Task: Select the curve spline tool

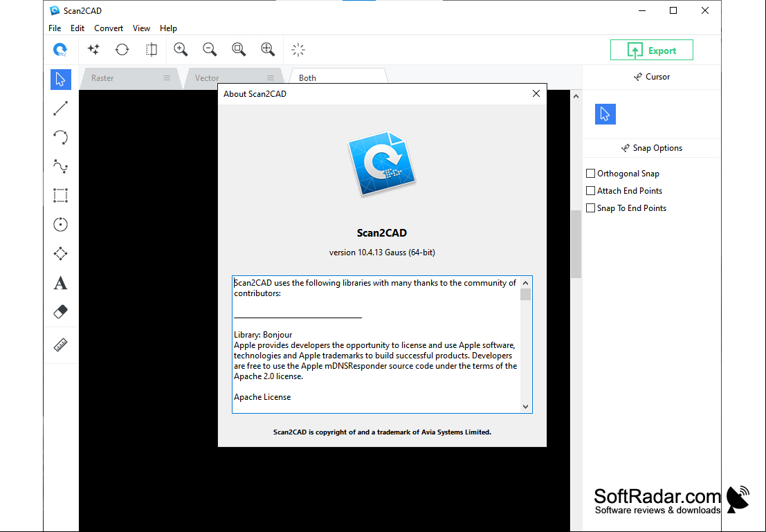Action: point(61,167)
